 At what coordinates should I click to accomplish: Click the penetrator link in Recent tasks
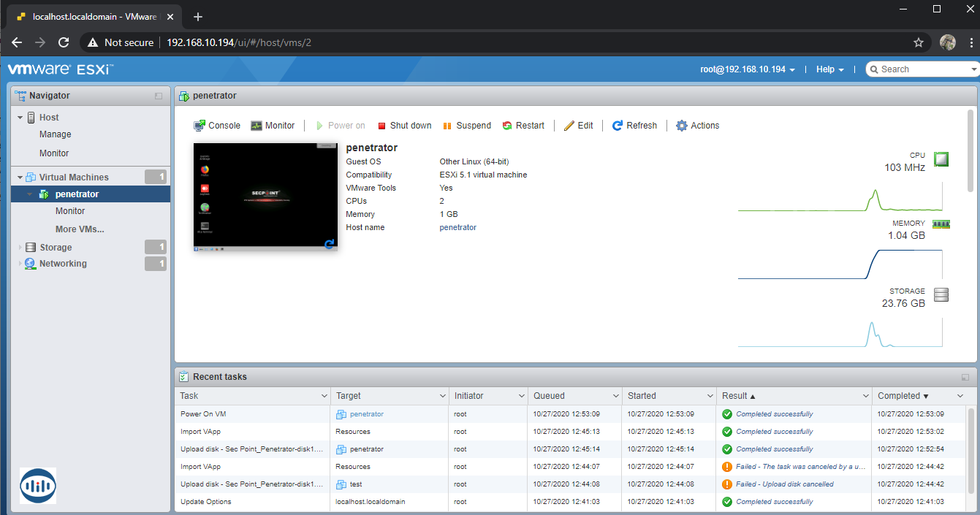366,414
